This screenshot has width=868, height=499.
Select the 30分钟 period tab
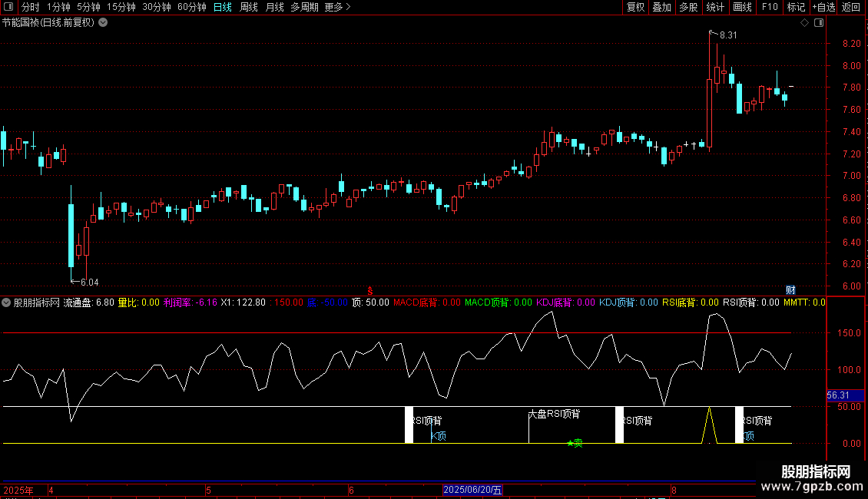click(157, 7)
